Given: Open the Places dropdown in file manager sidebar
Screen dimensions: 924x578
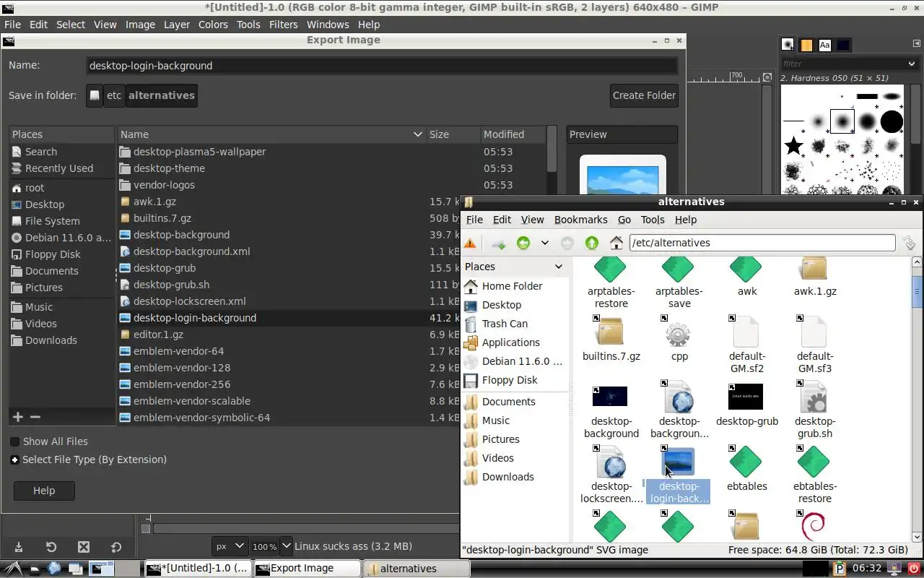Looking at the screenshot, I should point(558,267).
